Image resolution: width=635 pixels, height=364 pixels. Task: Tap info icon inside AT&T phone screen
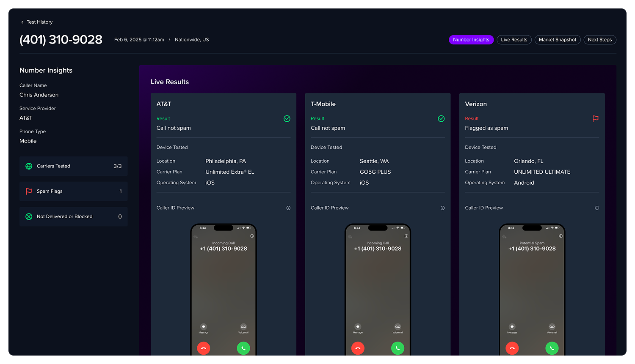pos(252,236)
